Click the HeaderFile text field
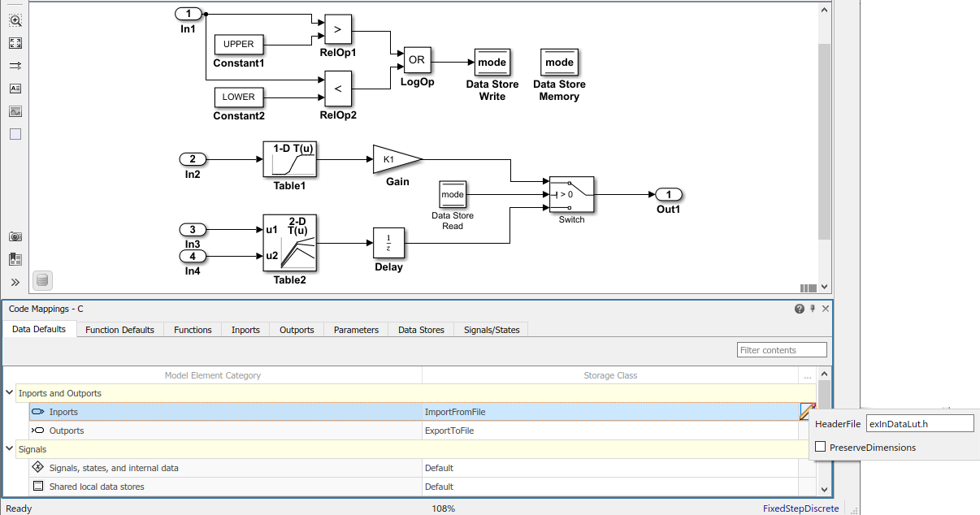 click(919, 423)
